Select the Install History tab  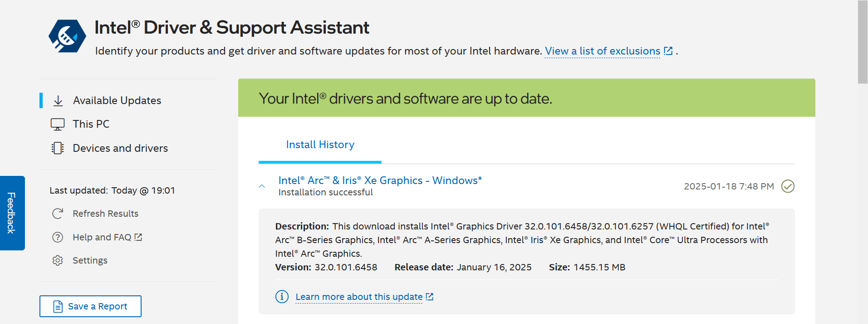pyautogui.click(x=320, y=145)
